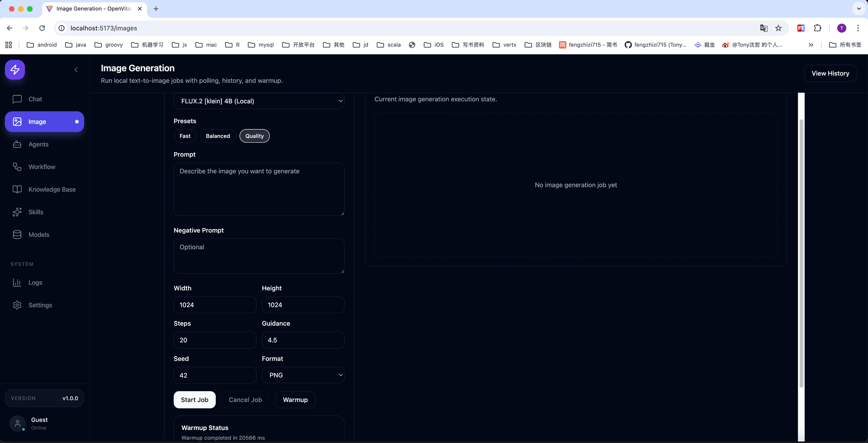Select the Balanced preset
868x443 pixels.
[x=218, y=136]
